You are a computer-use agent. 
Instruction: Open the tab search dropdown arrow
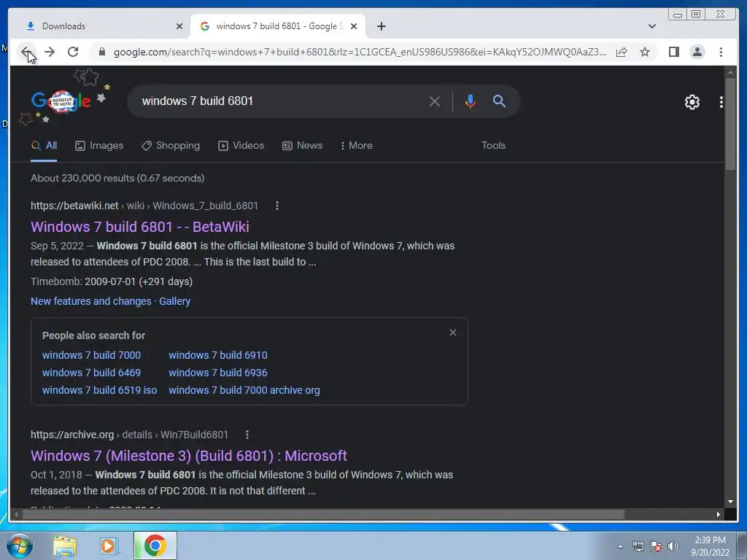[652, 26]
